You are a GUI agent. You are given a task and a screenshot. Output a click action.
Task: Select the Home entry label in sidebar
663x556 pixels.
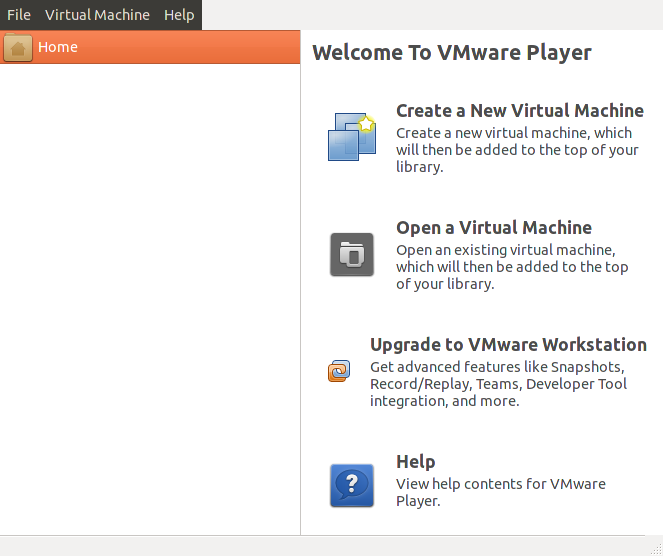tap(58, 47)
